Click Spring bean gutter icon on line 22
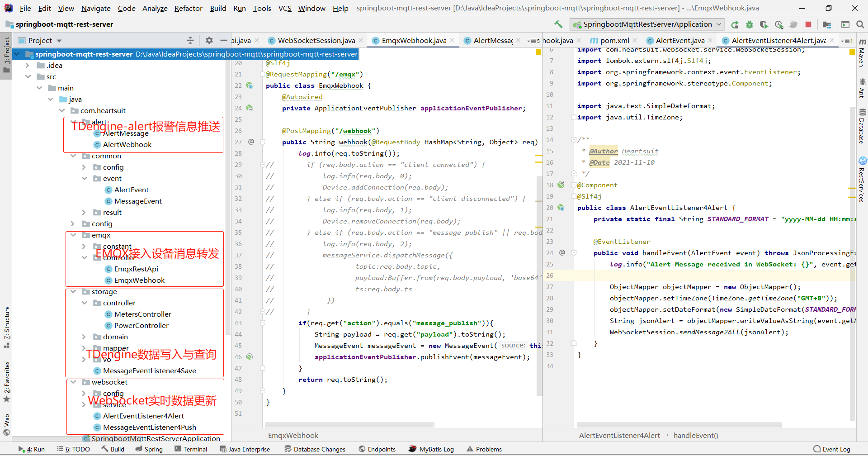This screenshot has width=868, height=456. pyautogui.click(x=250, y=85)
